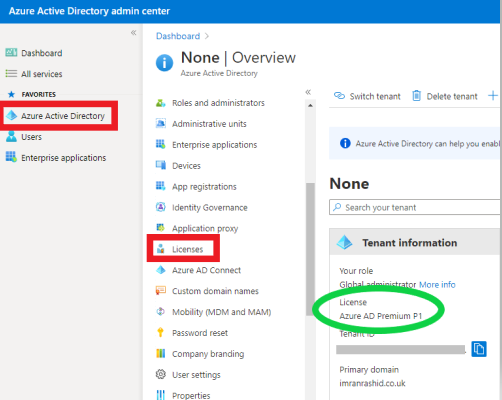
Task: Click the blue info icon beside Overview title
Action: coord(164,63)
